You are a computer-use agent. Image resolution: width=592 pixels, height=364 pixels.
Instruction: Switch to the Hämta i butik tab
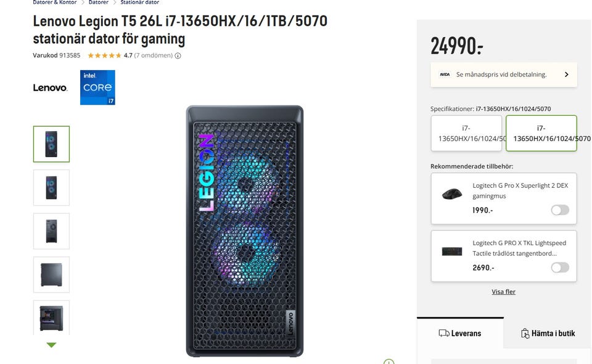(x=548, y=333)
